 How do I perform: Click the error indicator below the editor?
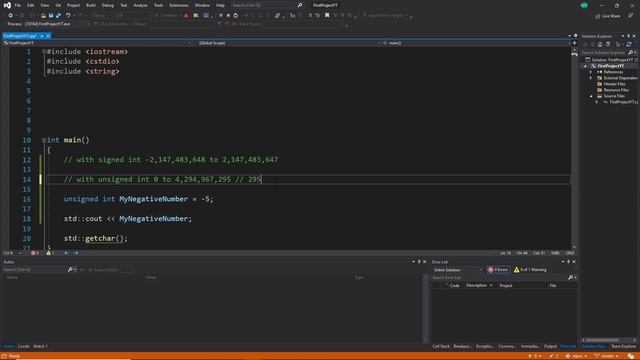(35, 253)
